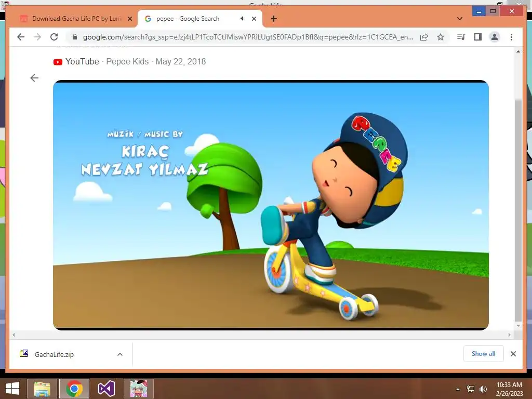The width and height of the screenshot is (532, 399).
Task: Click horizontal scrollbar right arrow
Action: (x=509, y=335)
